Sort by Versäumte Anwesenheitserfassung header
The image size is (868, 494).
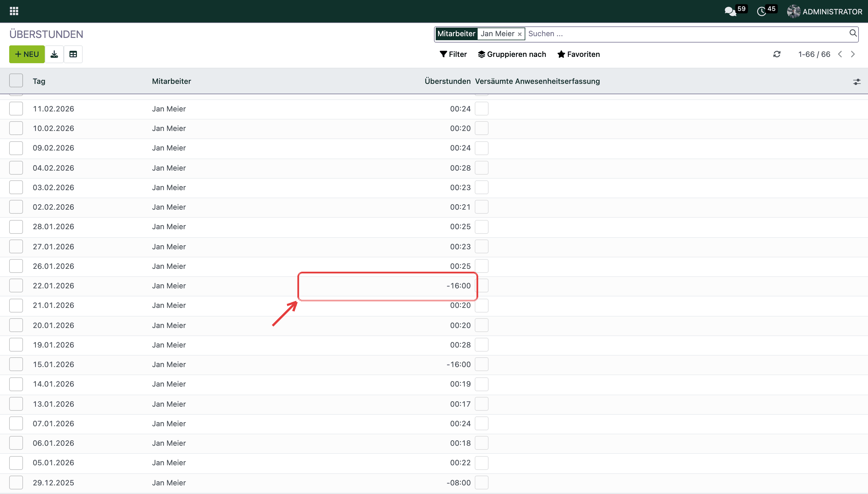tap(537, 81)
